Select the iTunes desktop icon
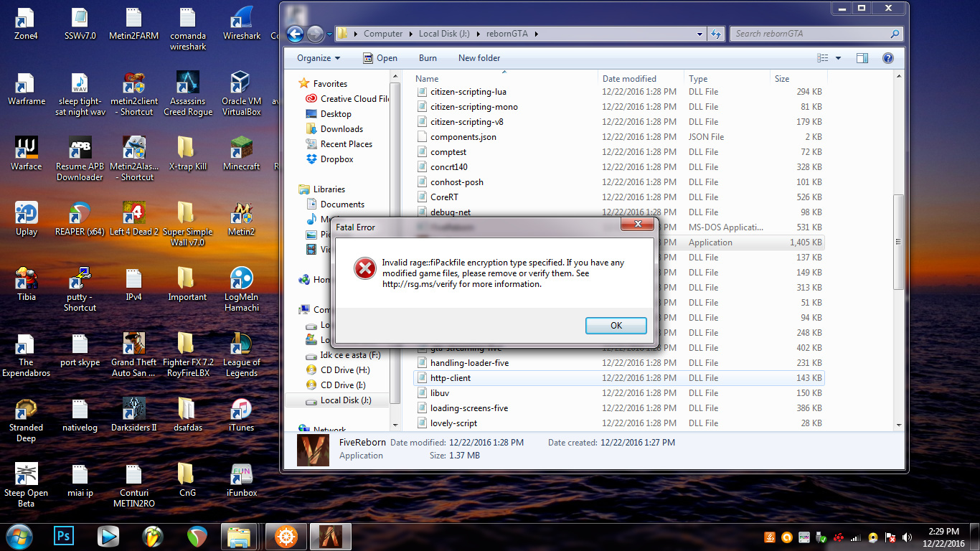 tap(242, 415)
